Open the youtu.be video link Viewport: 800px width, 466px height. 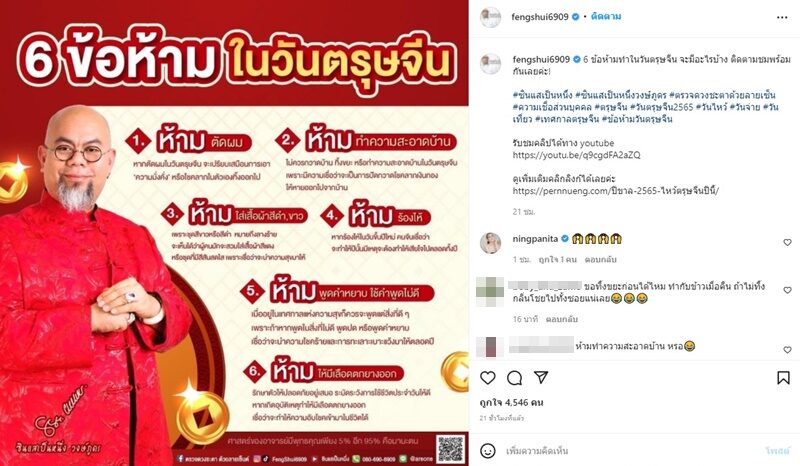click(x=577, y=155)
